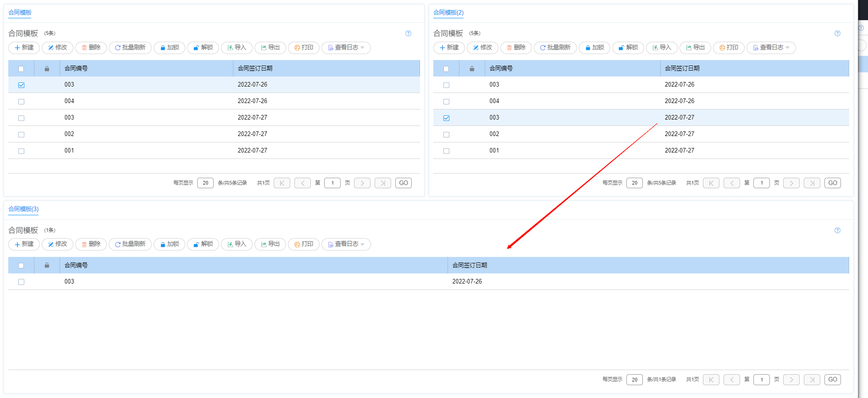
Task: Click 加锁 in the 合同模板(3) panel
Action: (170, 244)
